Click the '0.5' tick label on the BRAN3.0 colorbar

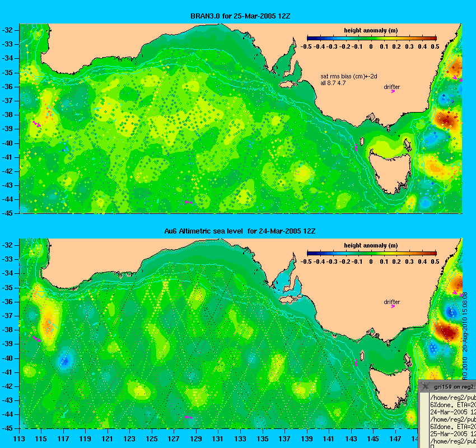(x=435, y=46)
